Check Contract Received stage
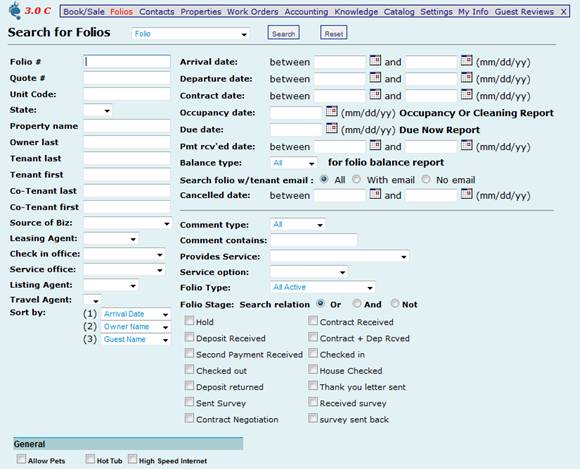The height and width of the screenshot is (469, 580). (313, 321)
